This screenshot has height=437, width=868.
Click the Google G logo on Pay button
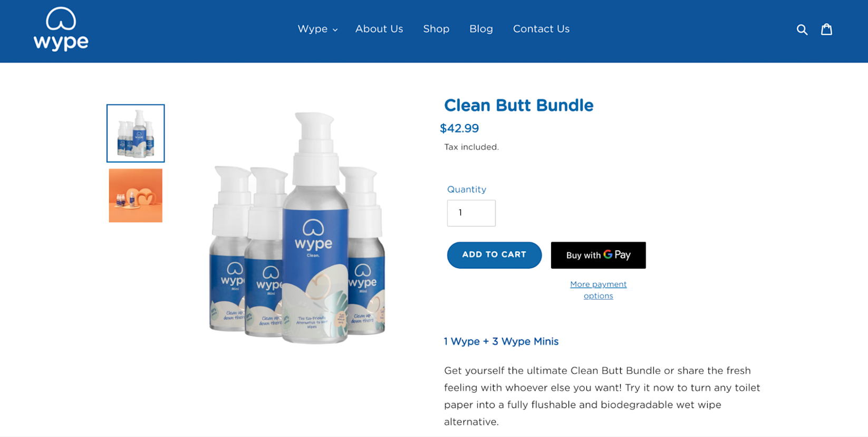click(608, 254)
